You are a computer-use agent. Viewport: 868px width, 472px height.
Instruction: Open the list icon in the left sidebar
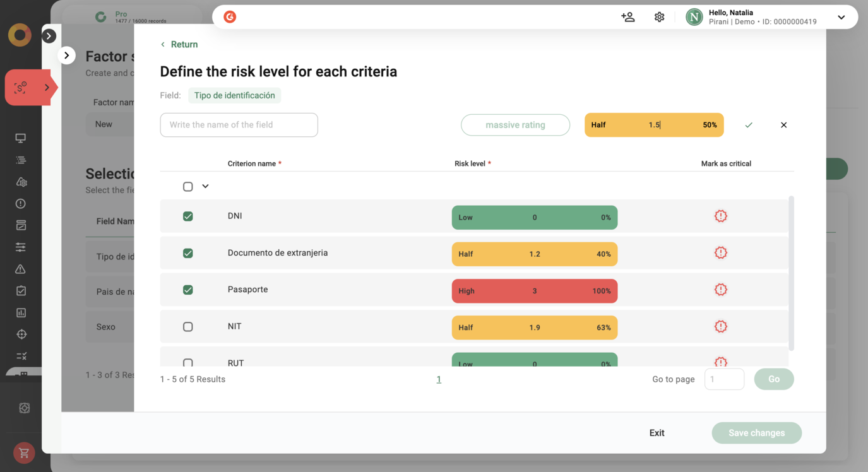point(21,160)
